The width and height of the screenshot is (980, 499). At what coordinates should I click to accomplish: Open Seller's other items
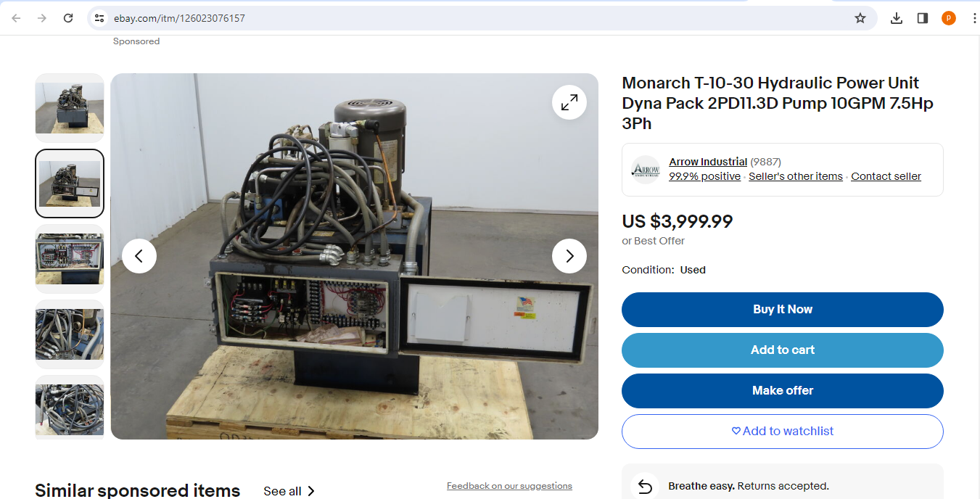click(796, 176)
